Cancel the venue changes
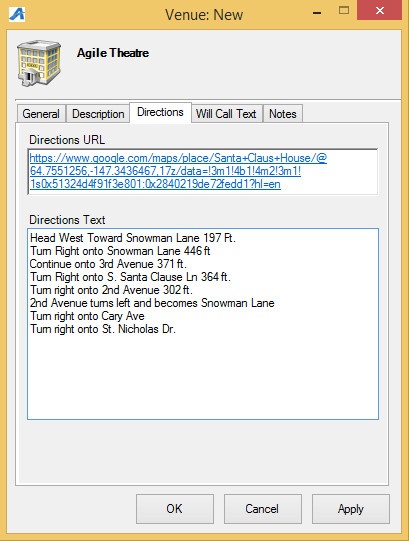Viewport: 409px width, 541px height. click(263, 509)
